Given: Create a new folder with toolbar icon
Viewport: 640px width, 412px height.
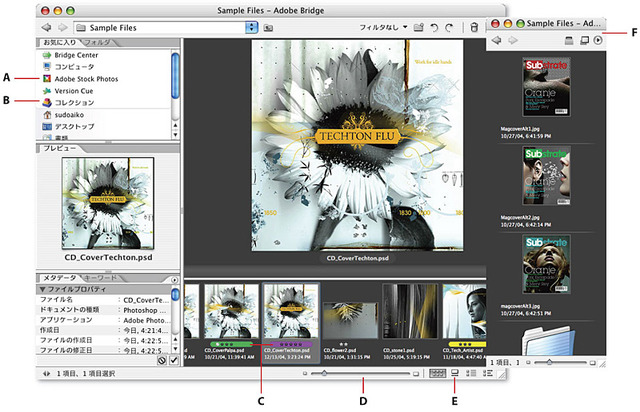Looking at the screenshot, I should point(418,28).
